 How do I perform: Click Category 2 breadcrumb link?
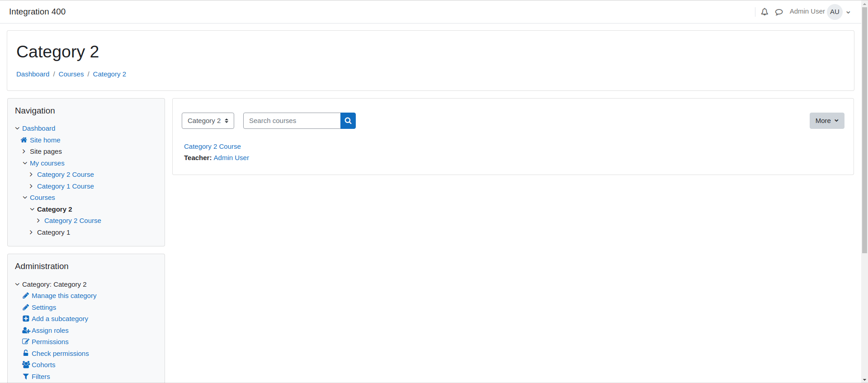click(109, 74)
